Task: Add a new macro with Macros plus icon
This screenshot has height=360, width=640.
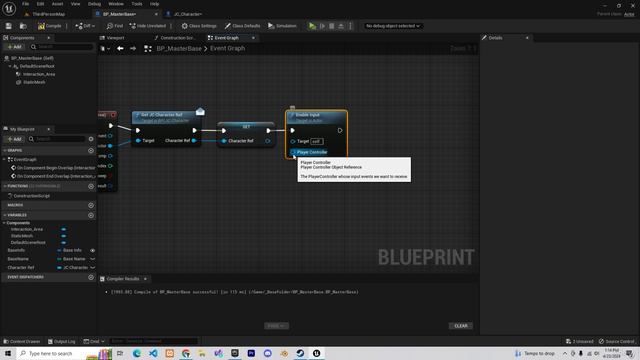Action: tap(91, 205)
